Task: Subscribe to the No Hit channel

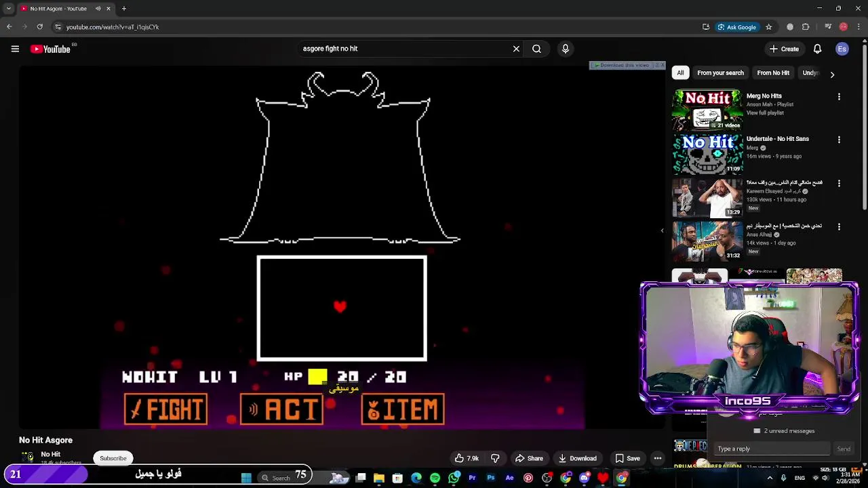Action: point(113,458)
